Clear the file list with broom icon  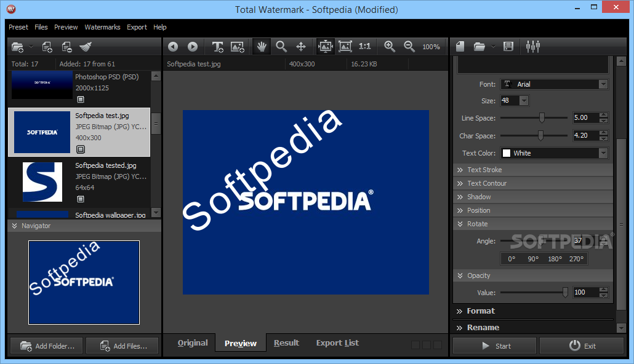pyautogui.click(x=86, y=47)
